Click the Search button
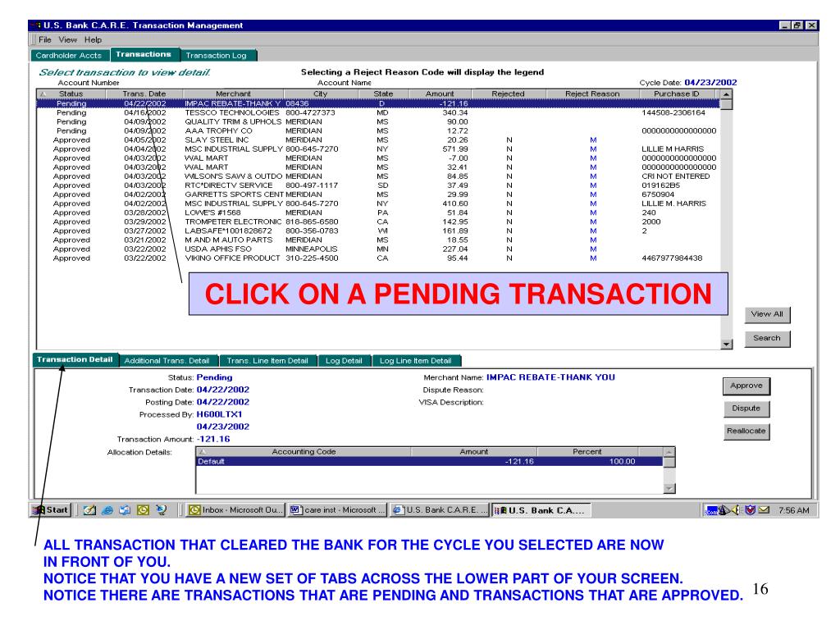Viewport: 840px width, 630px height. point(767,338)
